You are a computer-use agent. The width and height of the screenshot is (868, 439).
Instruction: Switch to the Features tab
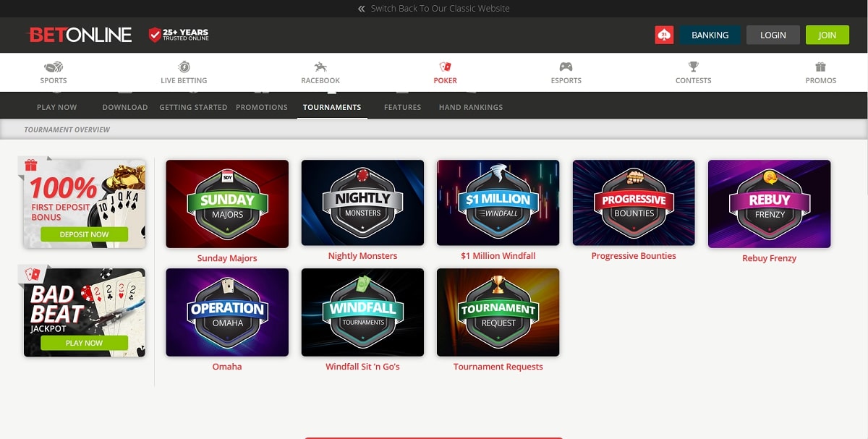pos(403,107)
